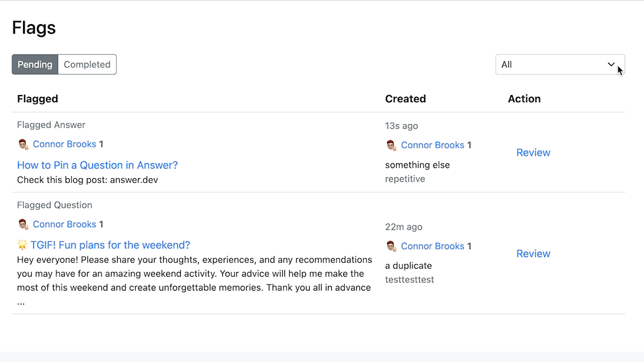This screenshot has height=362, width=644.
Task: Click the Flags page heading
Action: coord(33,27)
